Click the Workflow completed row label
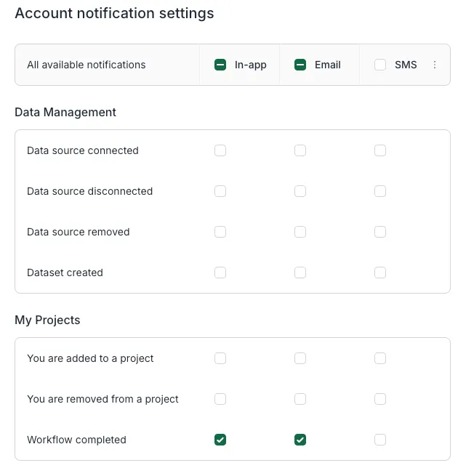The height and width of the screenshot is (476, 466). coord(76,440)
